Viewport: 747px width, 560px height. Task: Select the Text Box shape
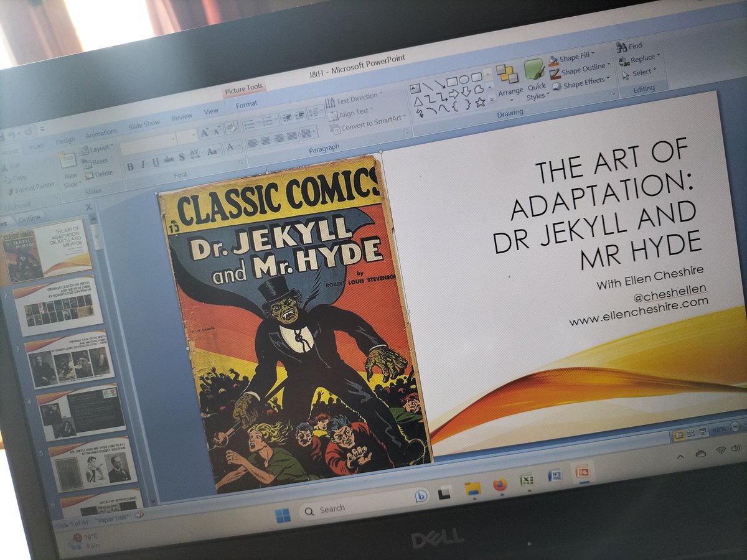415,88
